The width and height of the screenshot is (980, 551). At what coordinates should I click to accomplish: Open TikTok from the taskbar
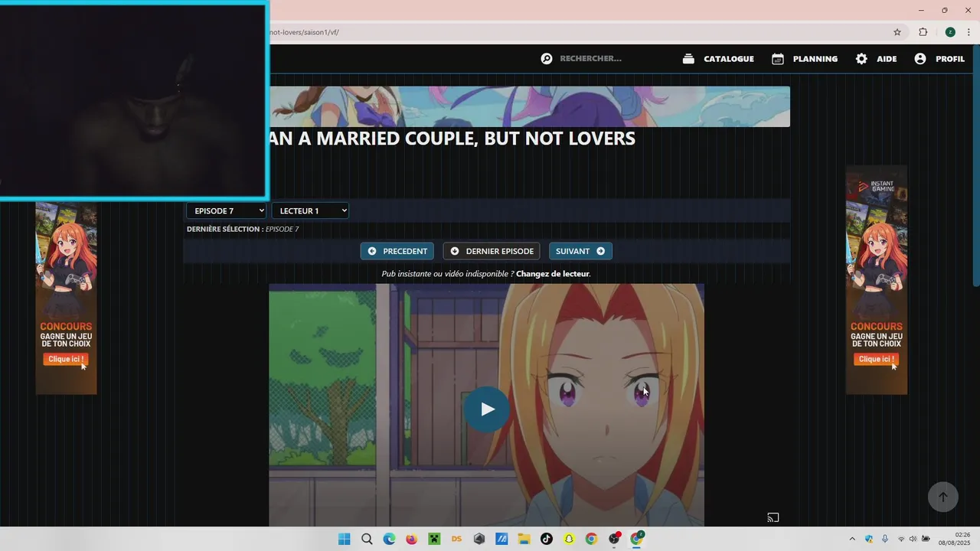pyautogui.click(x=546, y=539)
